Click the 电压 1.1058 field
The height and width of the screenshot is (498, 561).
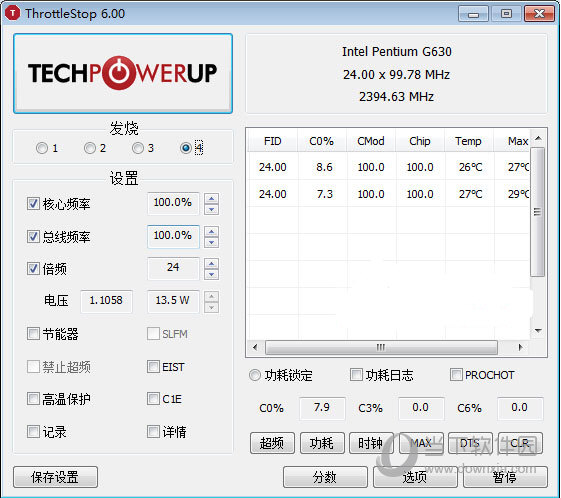106,301
